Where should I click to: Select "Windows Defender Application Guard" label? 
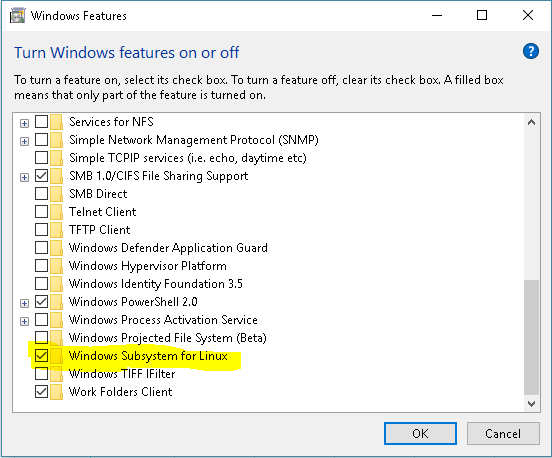coord(168,248)
